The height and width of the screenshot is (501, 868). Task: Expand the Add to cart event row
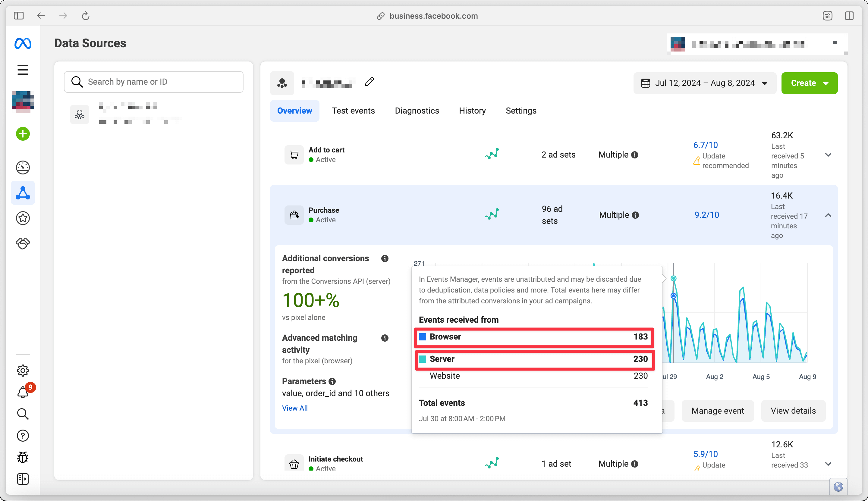[x=828, y=155]
